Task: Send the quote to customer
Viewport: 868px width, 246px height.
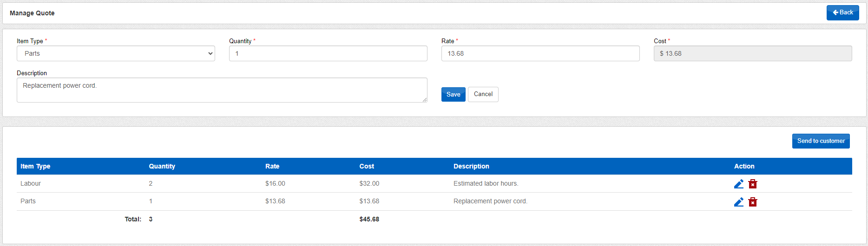Action: click(821, 141)
